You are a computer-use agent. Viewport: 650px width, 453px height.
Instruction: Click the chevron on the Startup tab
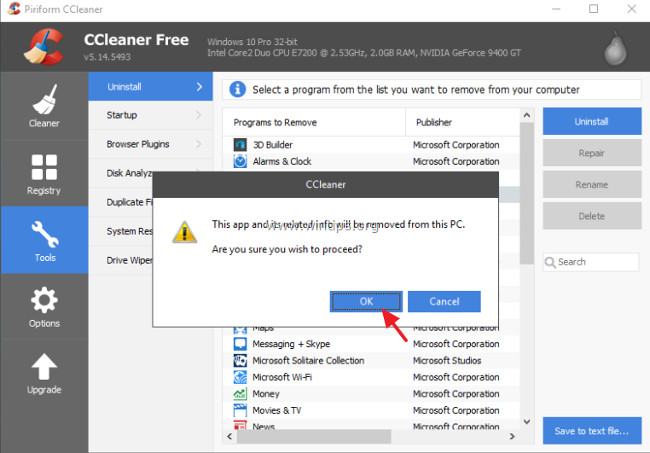199,115
